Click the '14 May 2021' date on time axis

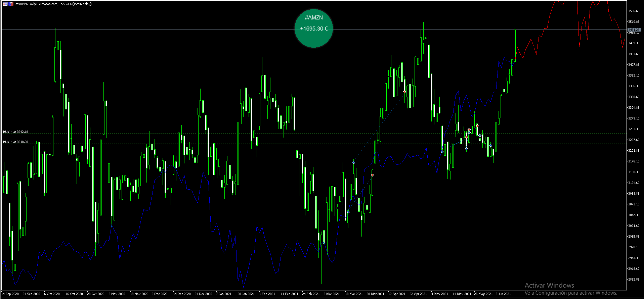[462, 294]
